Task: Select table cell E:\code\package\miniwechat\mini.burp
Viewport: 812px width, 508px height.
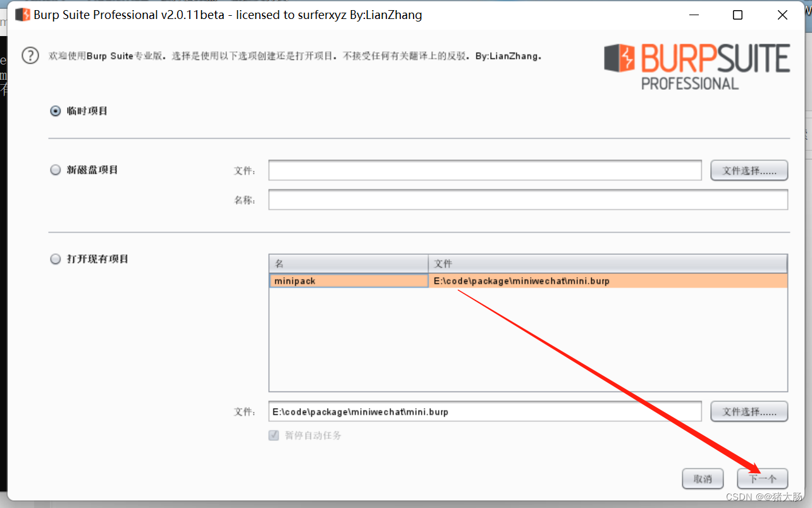Action: pos(608,281)
